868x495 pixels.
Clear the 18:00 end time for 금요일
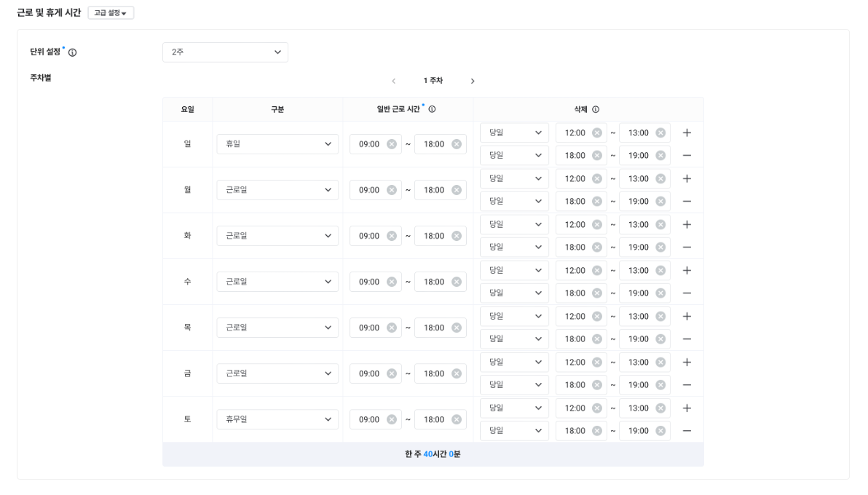(457, 373)
